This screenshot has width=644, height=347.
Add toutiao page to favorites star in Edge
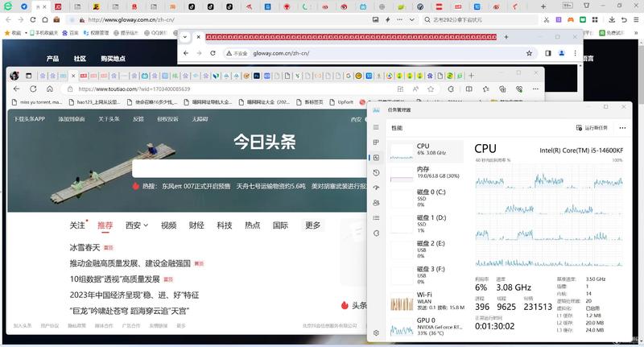click(431, 89)
